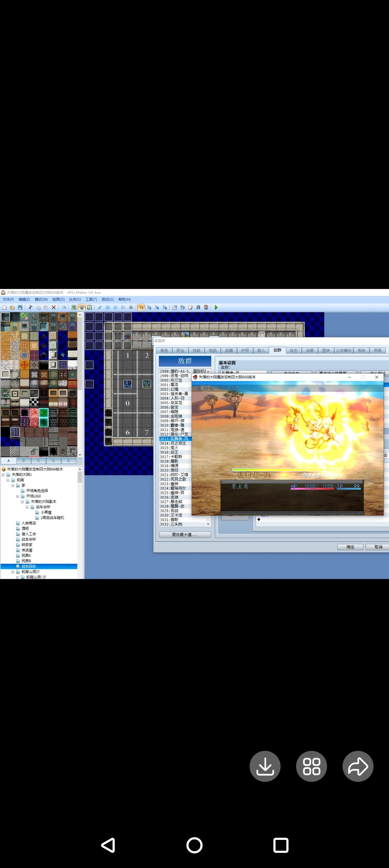Open the Database toolbar icon
The image size is (389, 868).
click(175, 307)
